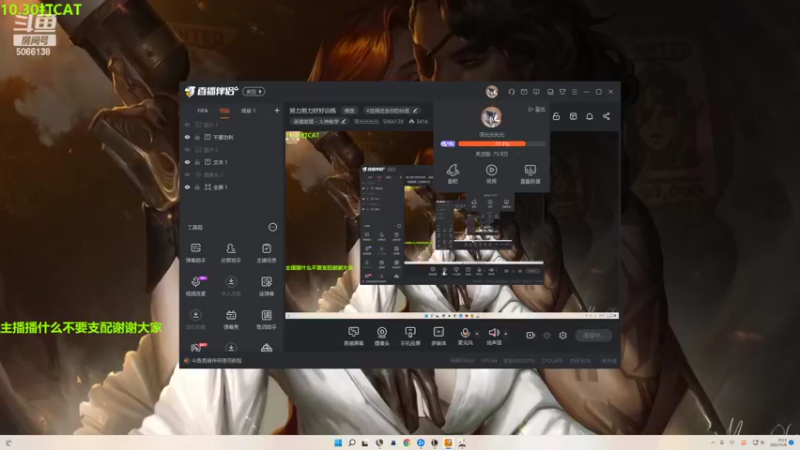The width and height of the screenshot is (800, 450).
Task: Expand microphone options arrow
Action: pyautogui.click(x=477, y=334)
